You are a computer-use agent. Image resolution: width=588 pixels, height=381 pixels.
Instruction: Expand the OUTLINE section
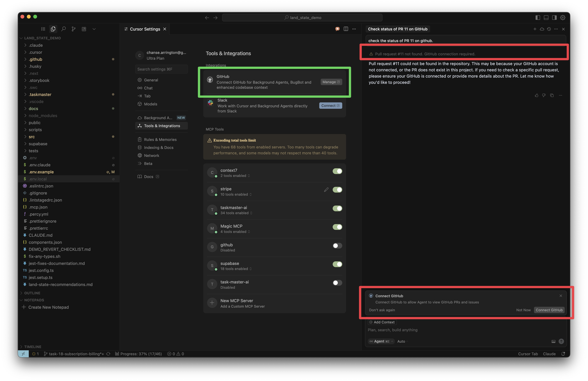pyautogui.click(x=69, y=293)
